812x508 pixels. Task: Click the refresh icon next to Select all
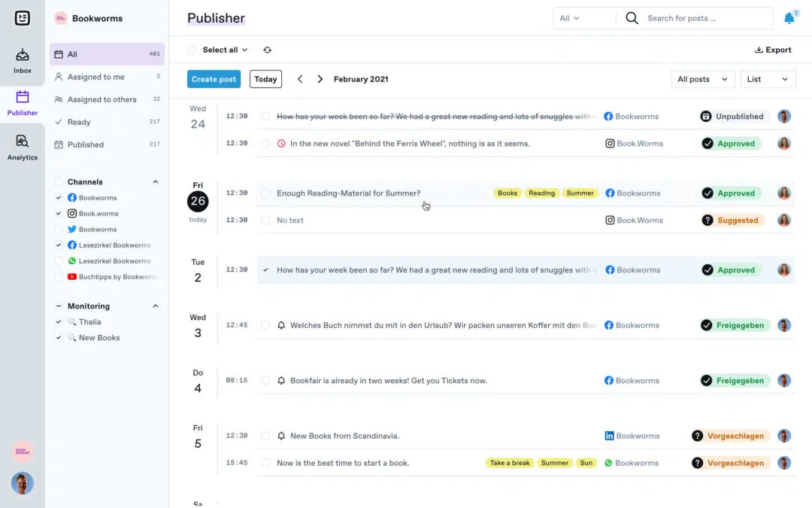coord(268,49)
